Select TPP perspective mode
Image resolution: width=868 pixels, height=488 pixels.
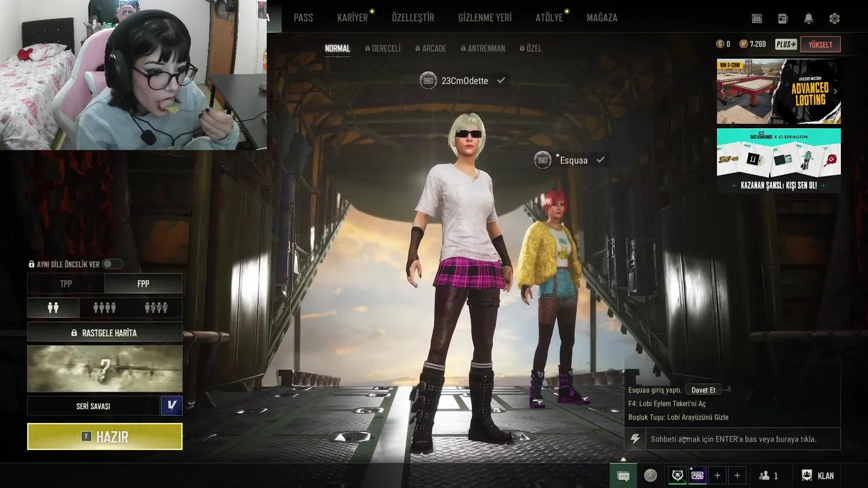[x=66, y=284]
